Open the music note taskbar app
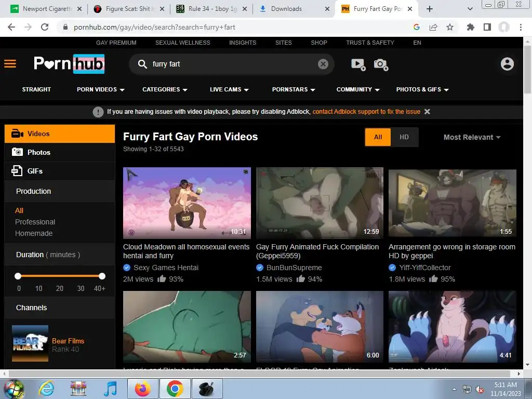The width and height of the screenshot is (532, 399). [110, 389]
